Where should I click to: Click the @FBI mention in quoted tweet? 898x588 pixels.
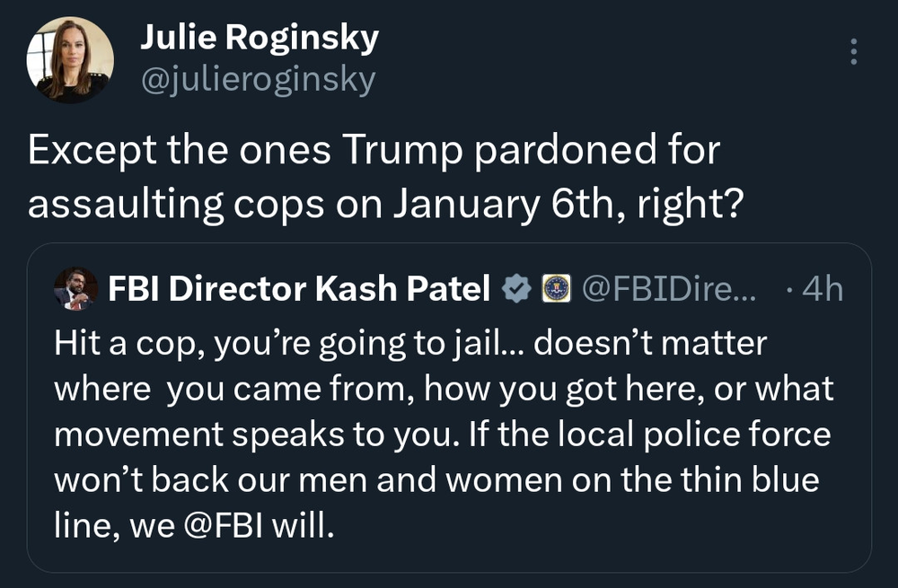(228, 525)
